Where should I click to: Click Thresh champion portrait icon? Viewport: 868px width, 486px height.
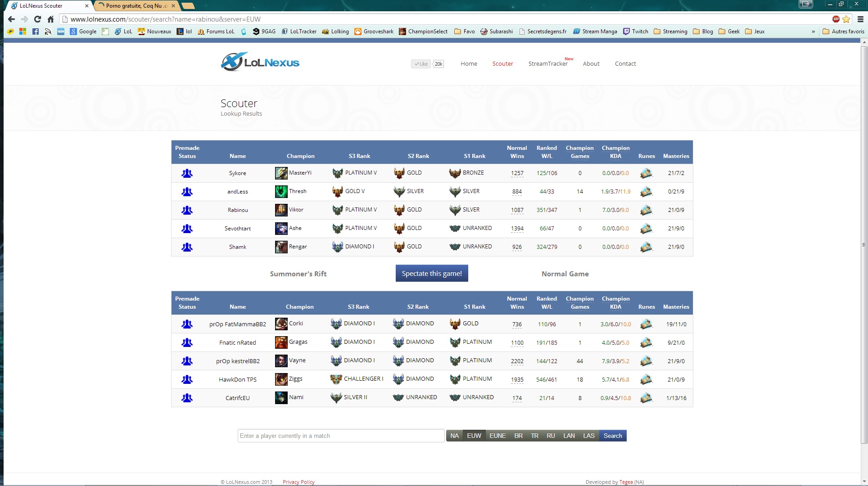pyautogui.click(x=281, y=192)
